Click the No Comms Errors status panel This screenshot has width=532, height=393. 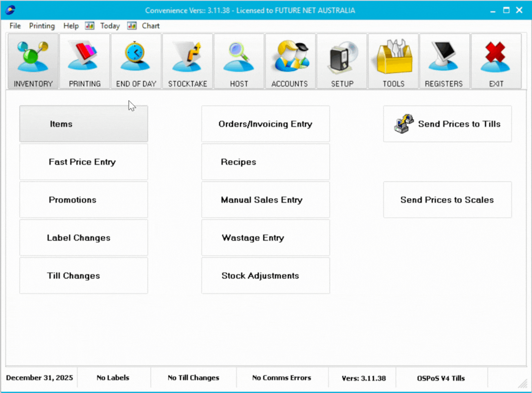(x=282, y=378)
